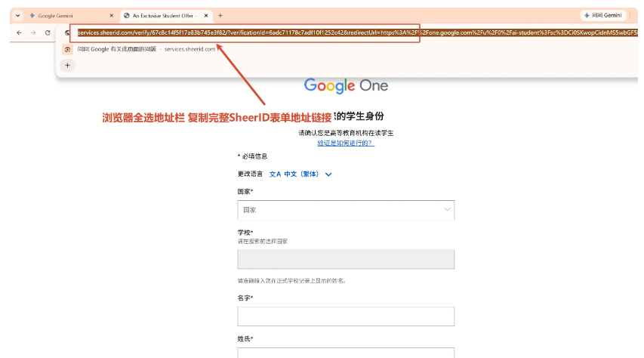Click the plus chip in the omnibox dropdown
This screenshot has width=644, height=358.
[67, 66]
